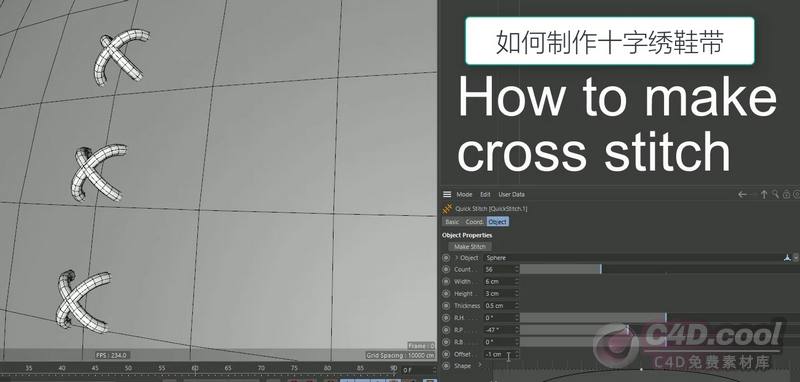Open the Attribute Manager hamburger menu
The image size is (800, 382).
tap(447, 194)
